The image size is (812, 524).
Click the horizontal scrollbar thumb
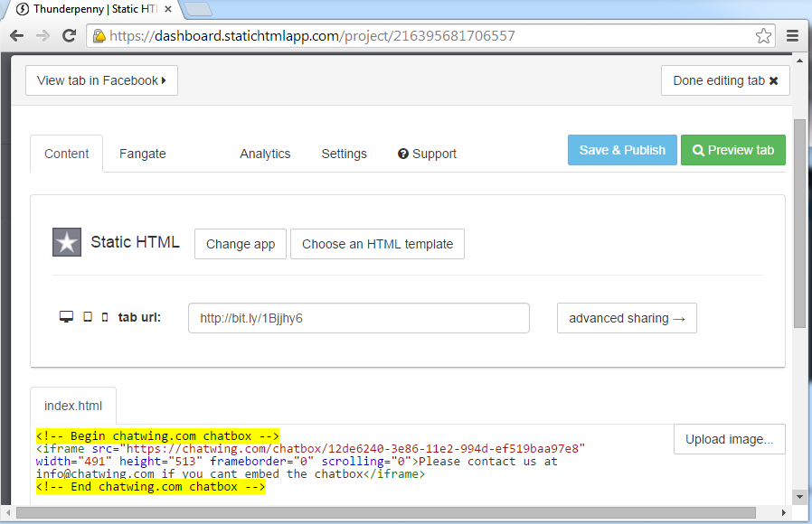[x=386, y=512]
